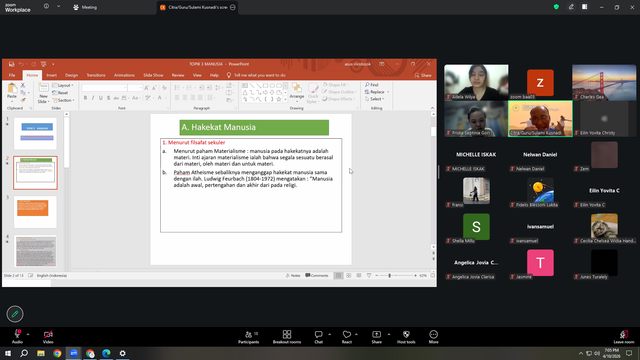Viewport: 640px width, 360px height.
Task: Select slide 1 thumbnail
Action: 36,133
